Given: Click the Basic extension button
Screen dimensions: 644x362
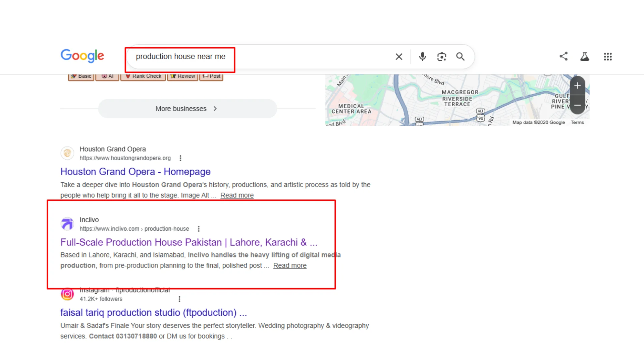Looking at the screenshot, I should pos(81,76).
